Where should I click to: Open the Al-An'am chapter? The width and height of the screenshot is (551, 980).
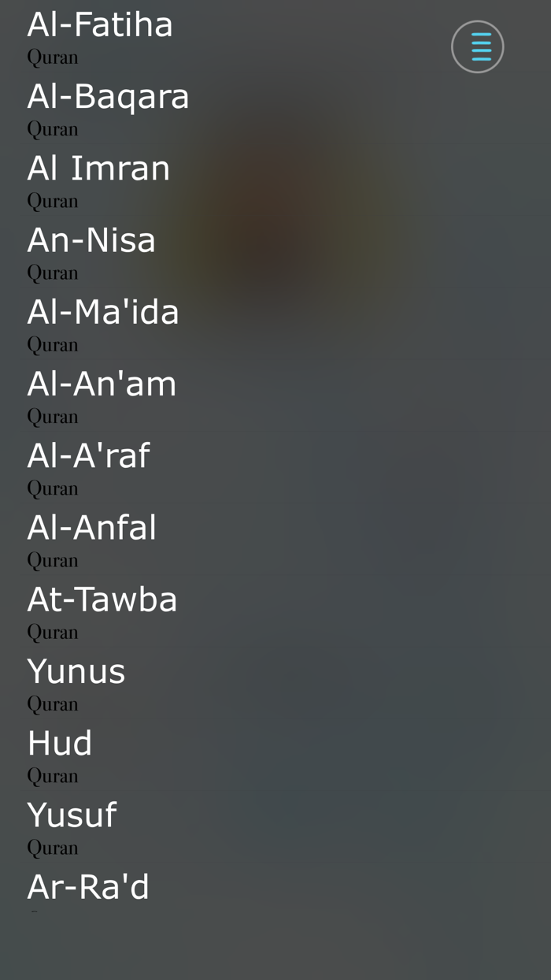(102, 384)
